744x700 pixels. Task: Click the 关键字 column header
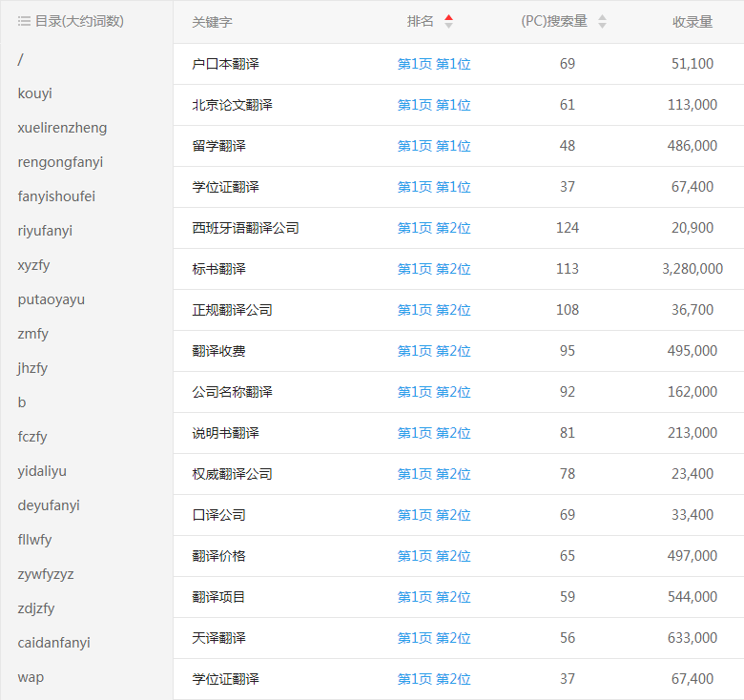pyautogui.click(x=212, y=22)
